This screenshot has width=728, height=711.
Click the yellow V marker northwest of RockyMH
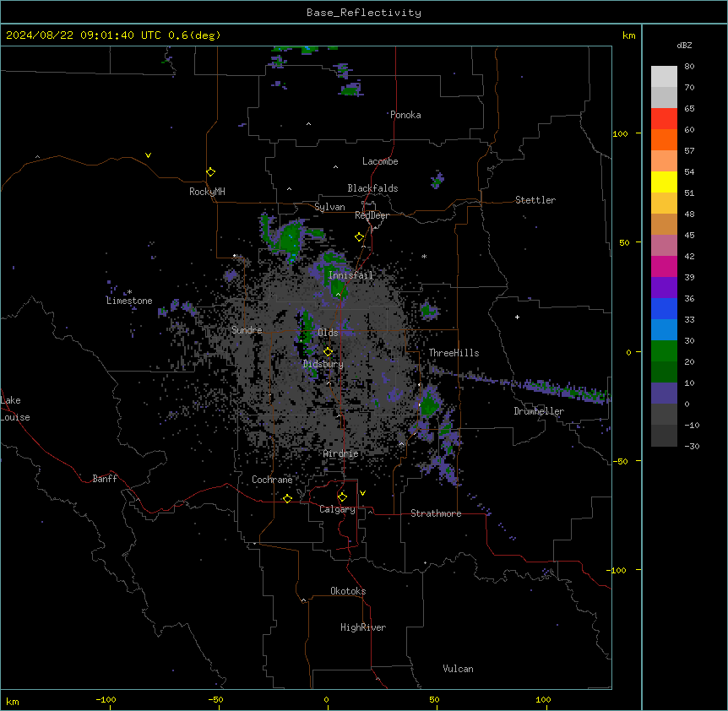point(148,155)
